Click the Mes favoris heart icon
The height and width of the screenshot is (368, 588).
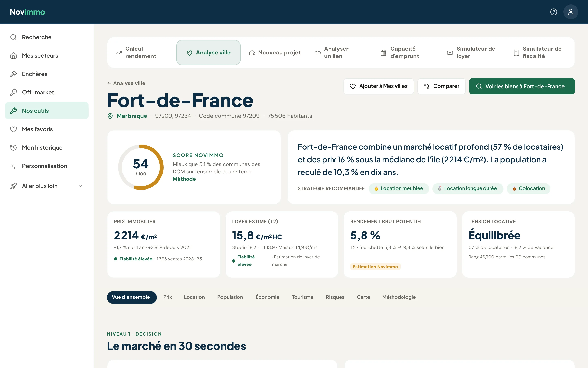(13, 129)
